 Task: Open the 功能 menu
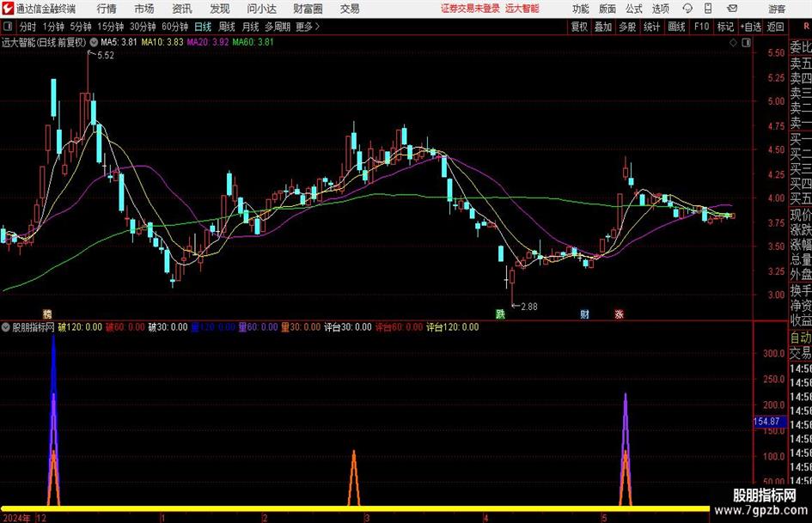[581, 9]
